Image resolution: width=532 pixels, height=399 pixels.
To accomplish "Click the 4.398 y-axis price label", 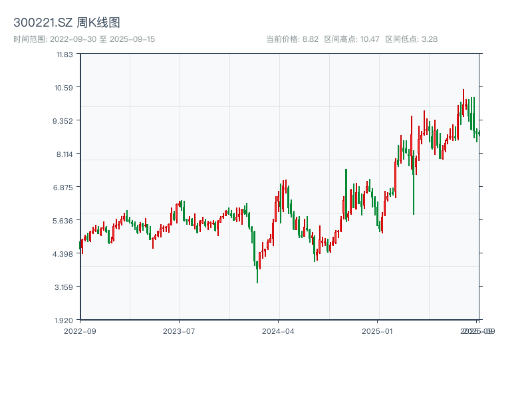I will tap(65, 253).
